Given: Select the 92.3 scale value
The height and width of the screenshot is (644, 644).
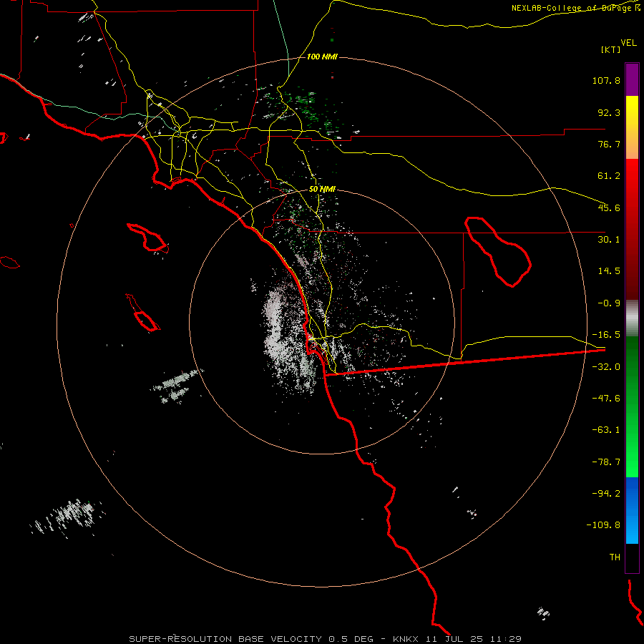Looking at the screenshot, I should (x=609, y=112).
